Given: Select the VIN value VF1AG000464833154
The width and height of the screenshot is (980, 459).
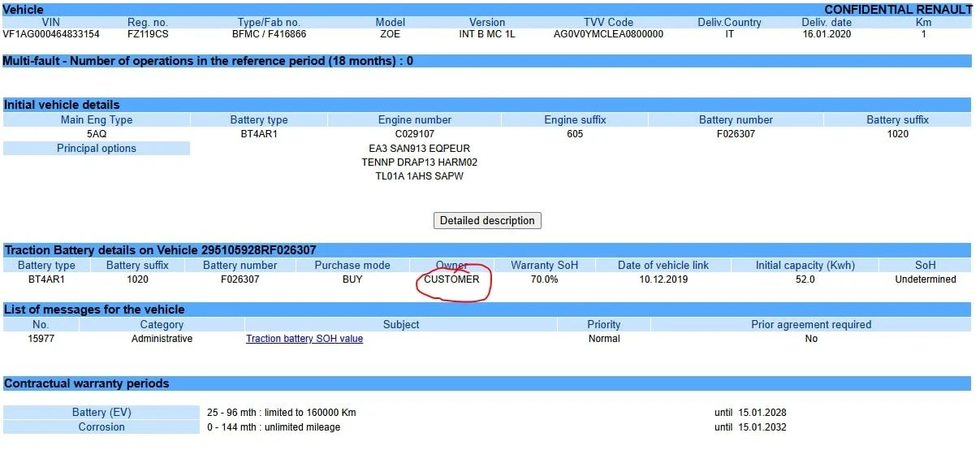Looking at the screenshot, I should click(x=51, y=34).
